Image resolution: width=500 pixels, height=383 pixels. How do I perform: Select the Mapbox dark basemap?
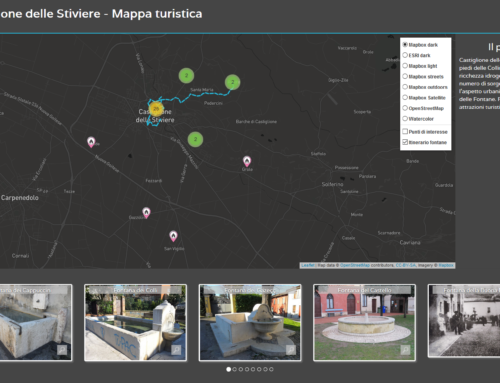pos(405,45)
